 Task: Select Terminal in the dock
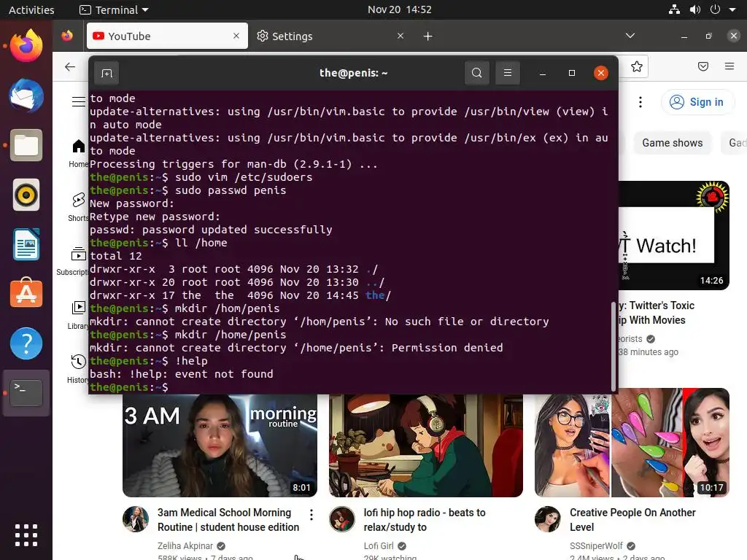pos(26,393)
